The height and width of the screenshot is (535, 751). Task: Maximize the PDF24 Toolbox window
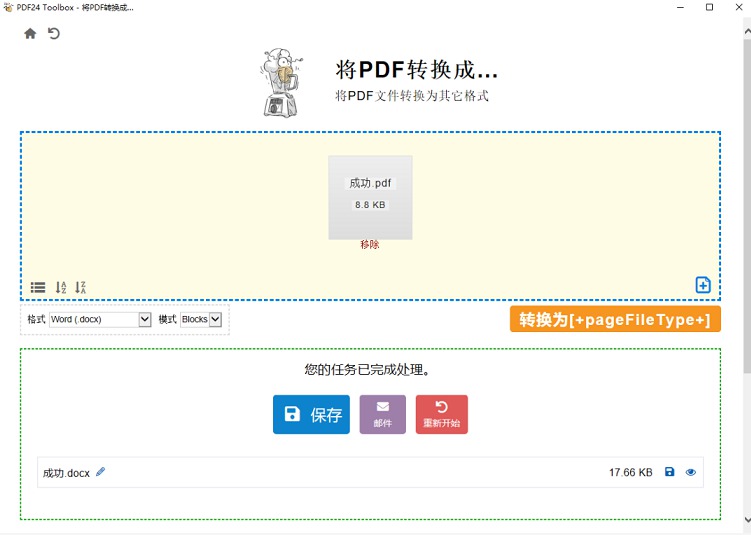709,7
